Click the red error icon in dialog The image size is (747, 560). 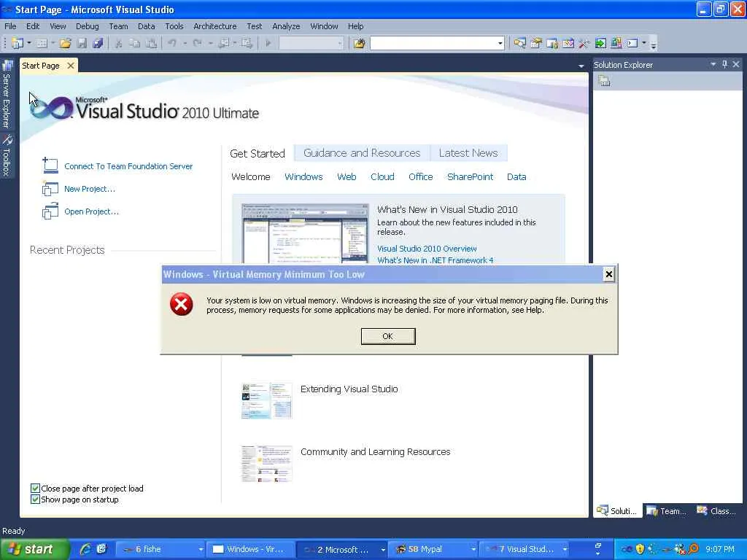(x=182, y=304)
